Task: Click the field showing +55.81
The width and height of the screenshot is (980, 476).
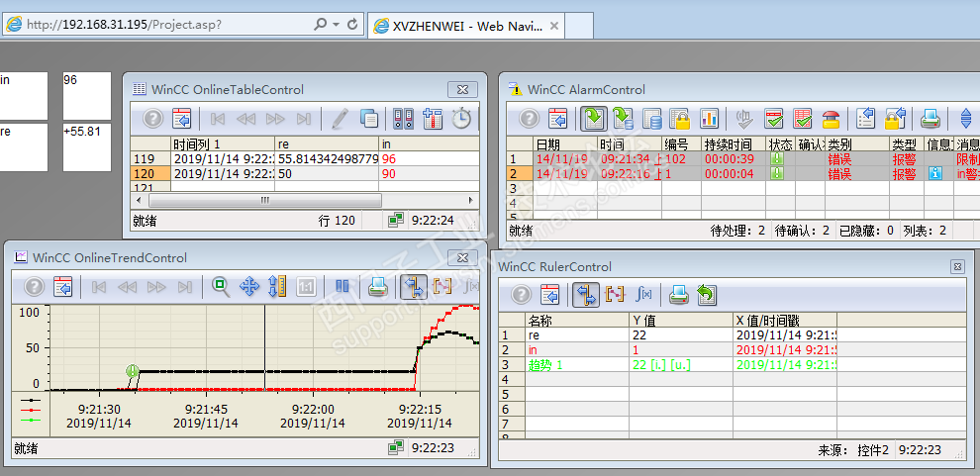Action: 87,147
